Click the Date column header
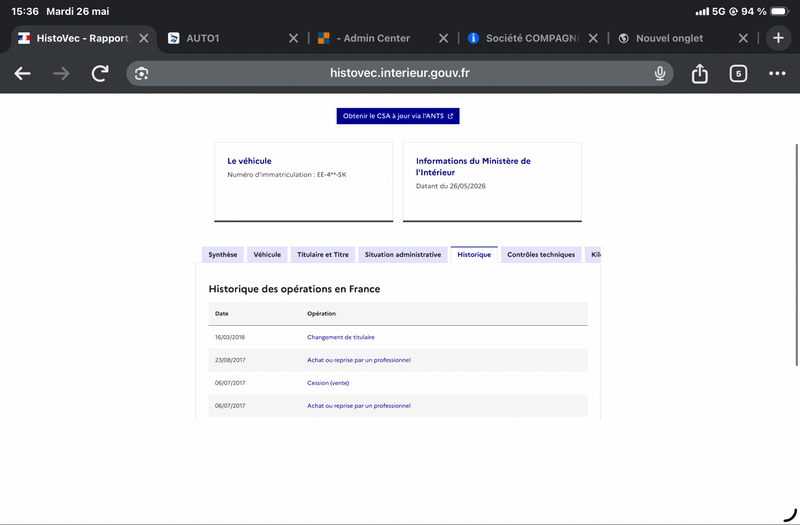 click(221, 314)
